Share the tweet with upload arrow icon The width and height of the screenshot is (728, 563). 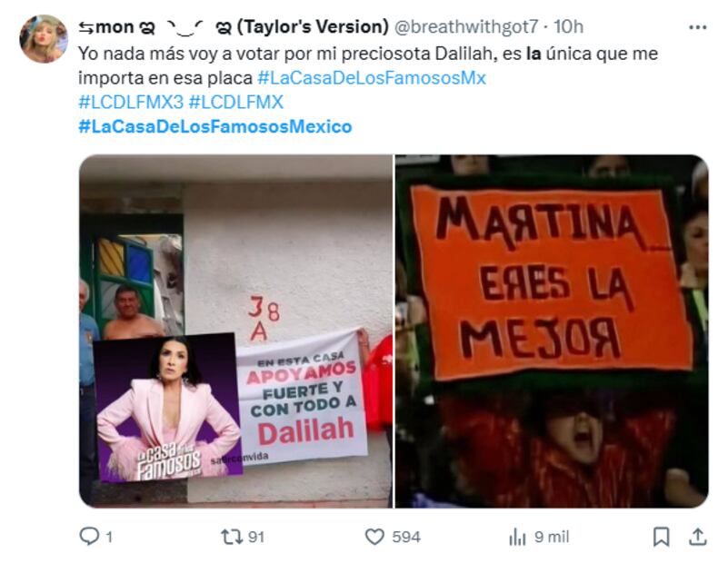pos(697,537)
